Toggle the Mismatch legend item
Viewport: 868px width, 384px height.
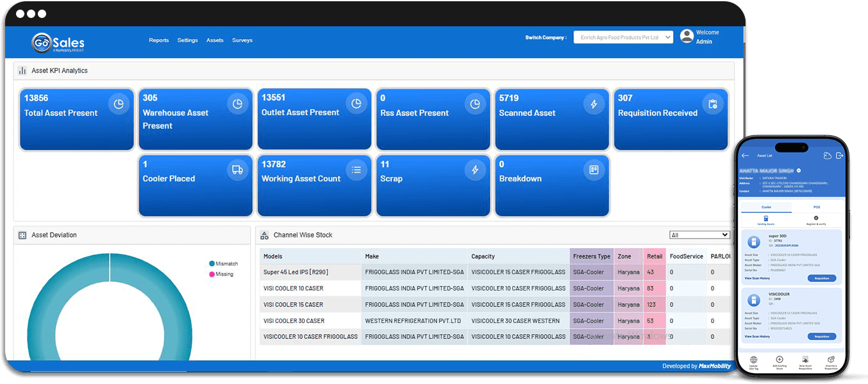(223, 263)
